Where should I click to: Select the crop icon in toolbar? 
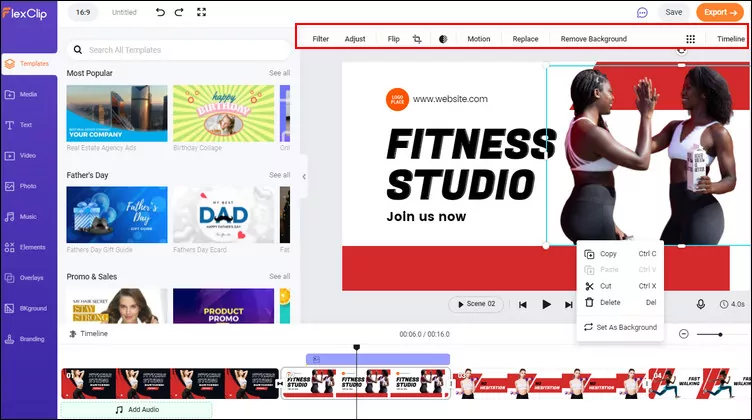[417, 39]
